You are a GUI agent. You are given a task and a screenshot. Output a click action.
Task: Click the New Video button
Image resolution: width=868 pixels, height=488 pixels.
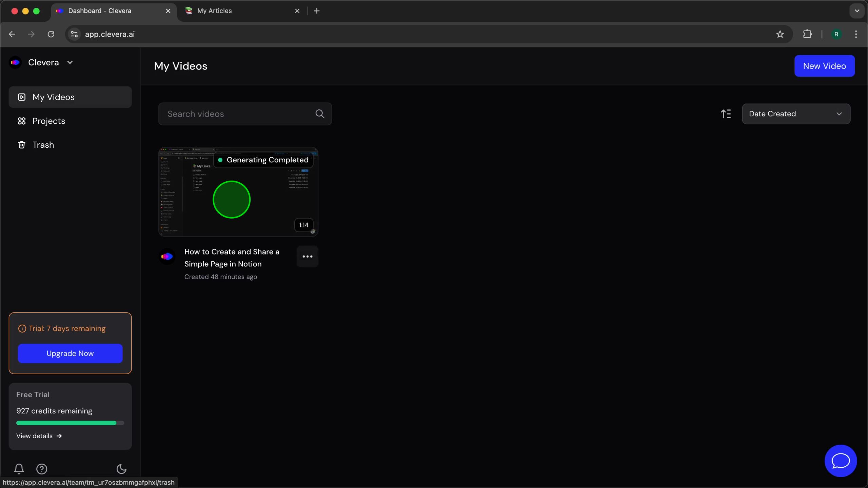tap(824, 66)
